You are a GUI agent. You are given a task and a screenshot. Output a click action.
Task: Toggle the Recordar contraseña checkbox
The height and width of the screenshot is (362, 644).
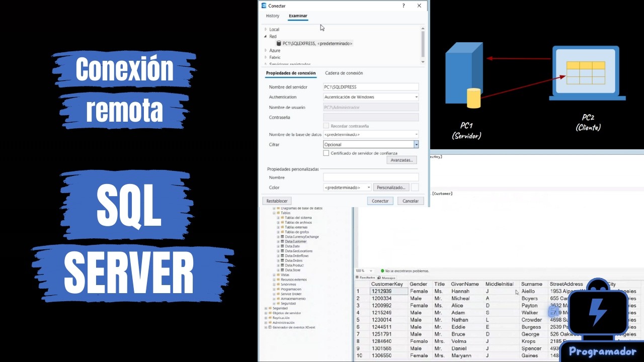click(326, 126)
